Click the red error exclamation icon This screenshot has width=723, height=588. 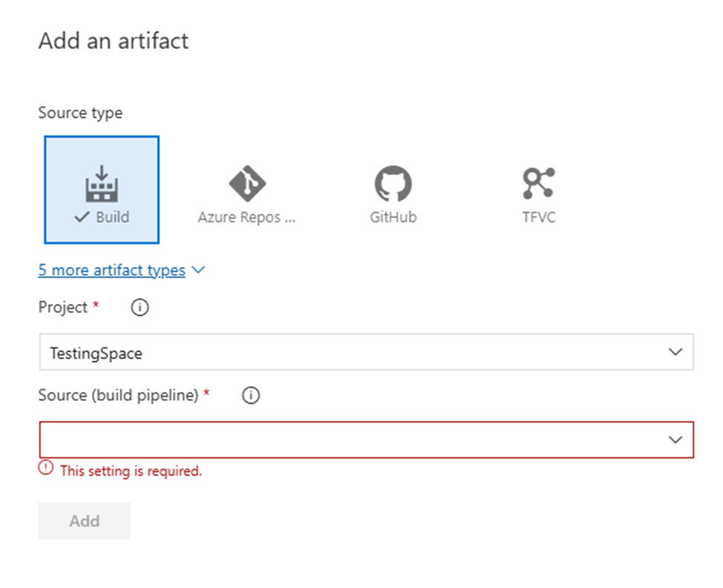click(x=46, y=468)
